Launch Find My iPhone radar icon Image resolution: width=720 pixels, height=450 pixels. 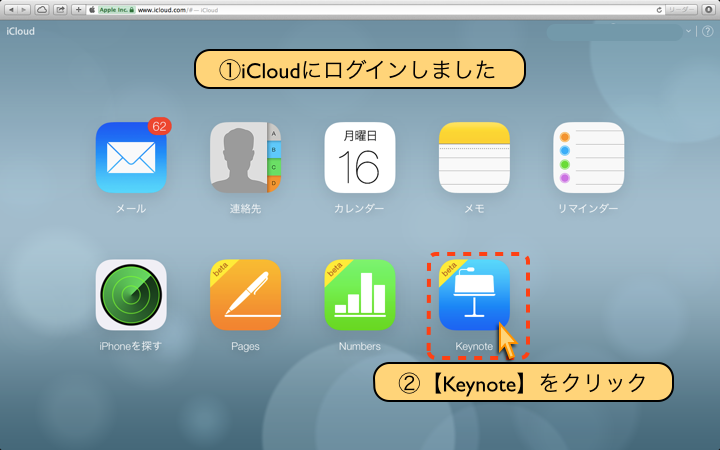(131, 295)
